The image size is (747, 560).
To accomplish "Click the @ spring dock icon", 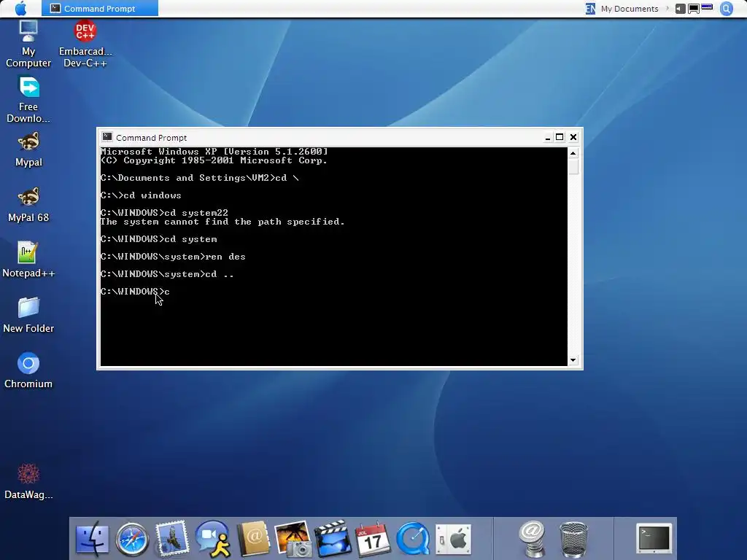I will tap(532, 539).
